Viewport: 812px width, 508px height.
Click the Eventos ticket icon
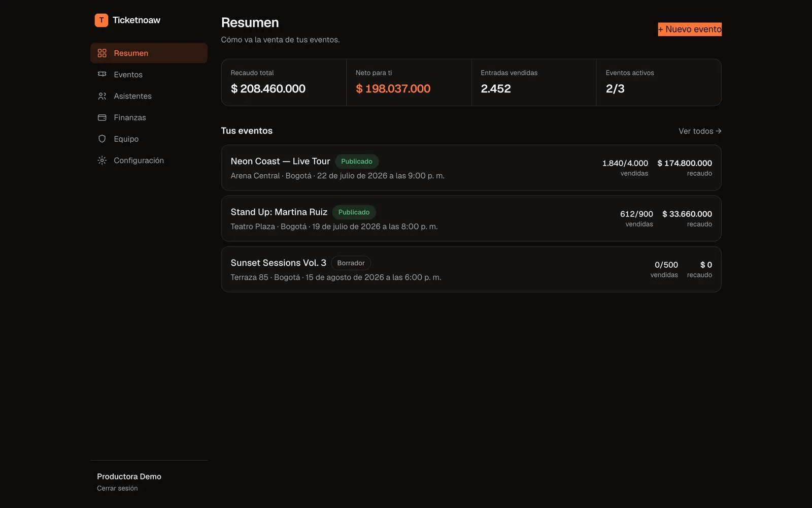[102, 74]
